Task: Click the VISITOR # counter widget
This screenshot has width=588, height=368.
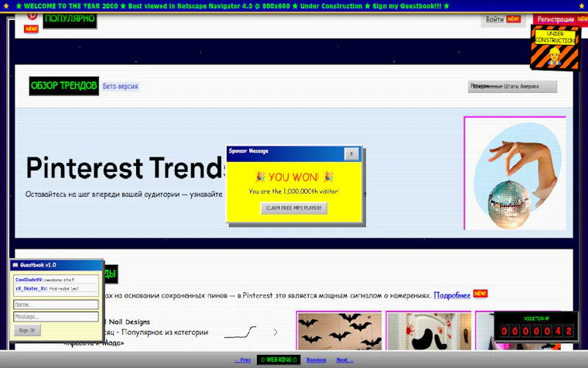Action: tap(536, 326)
